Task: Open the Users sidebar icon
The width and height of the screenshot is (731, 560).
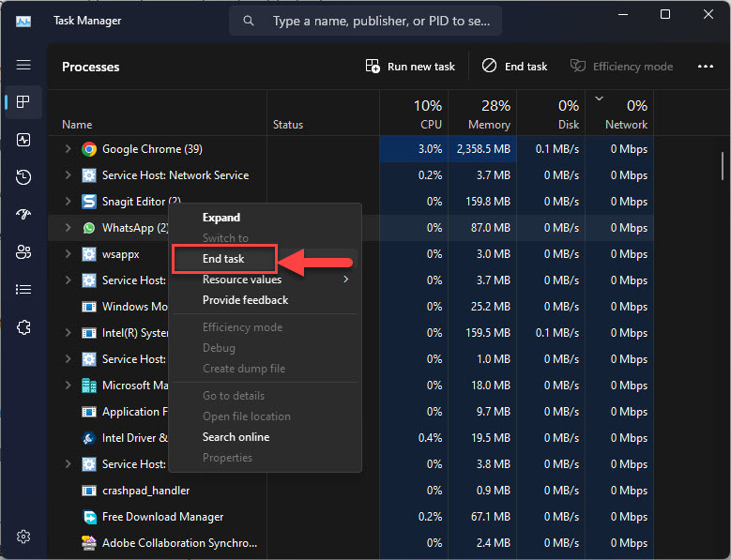Action: [23, 252]
